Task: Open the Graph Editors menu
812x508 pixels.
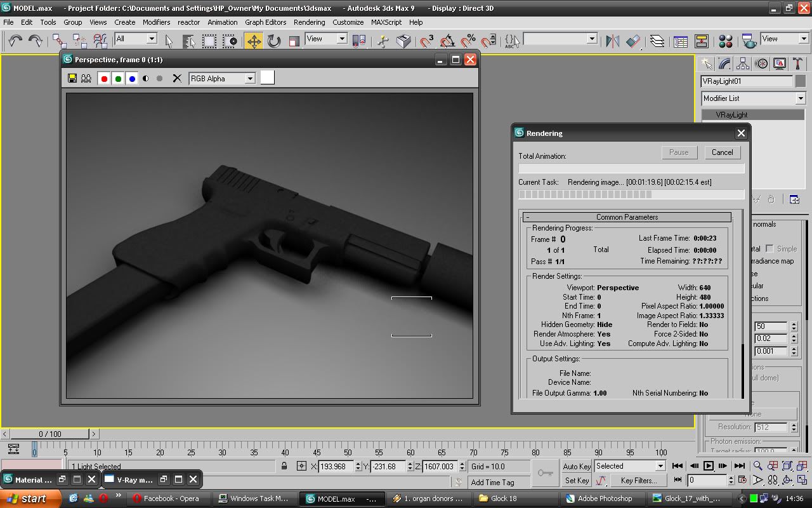Action: (x=266, y=22)
